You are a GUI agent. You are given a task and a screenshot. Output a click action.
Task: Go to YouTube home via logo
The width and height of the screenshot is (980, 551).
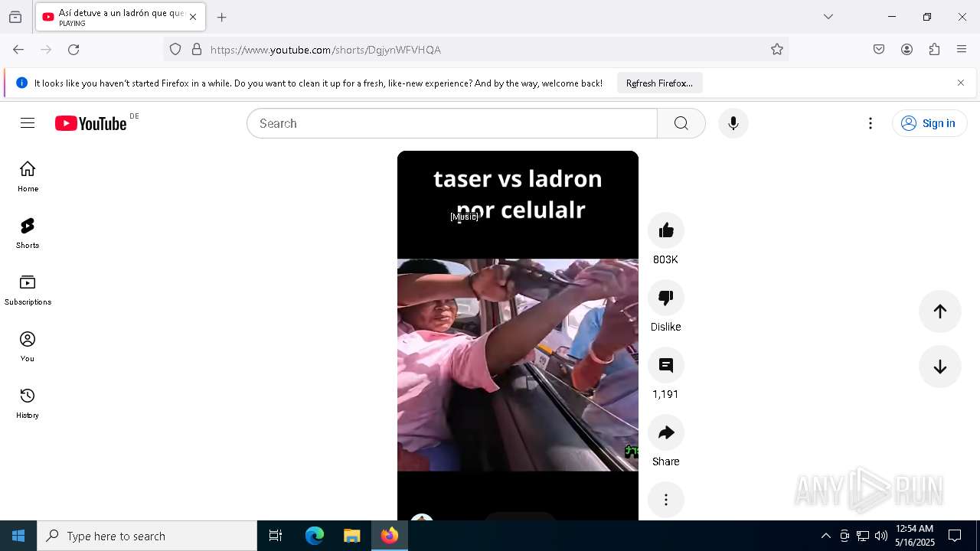(x=90, y=123)
